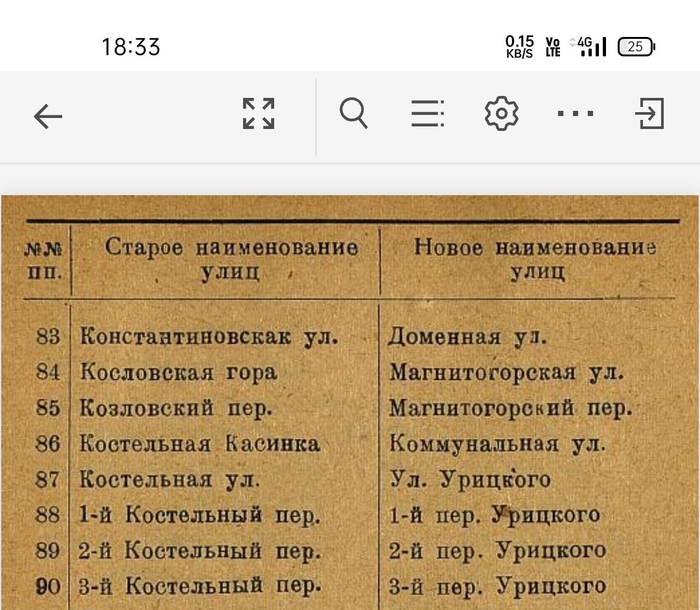Tap 'Костельная Касинка' entry
Screen dimensions: 700x610
(200, 443)
